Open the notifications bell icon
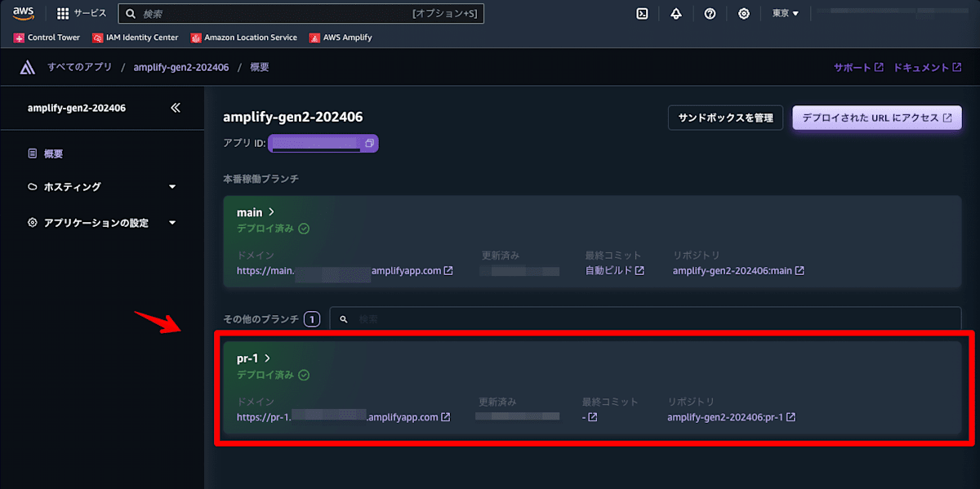The image size is (980, 489). 676,13
